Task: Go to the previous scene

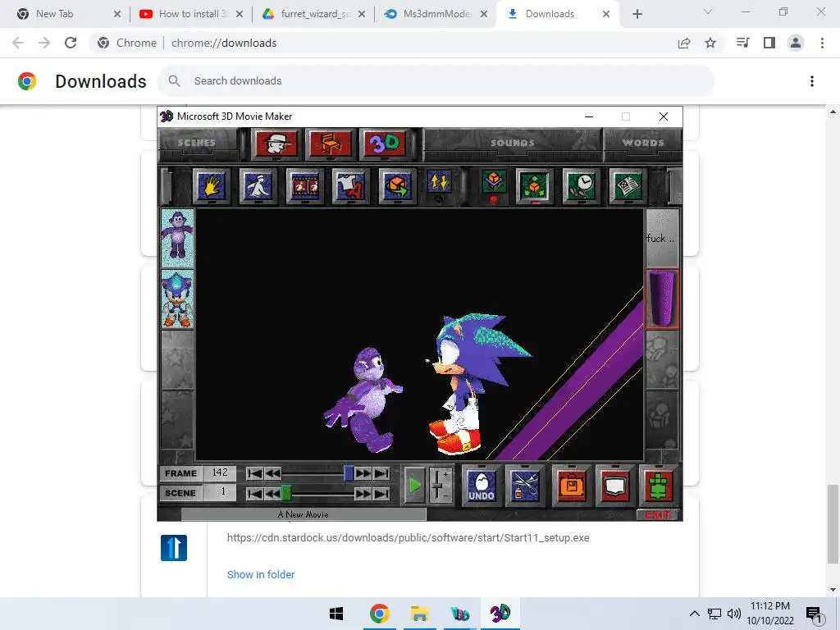Action: click(272, 493)
